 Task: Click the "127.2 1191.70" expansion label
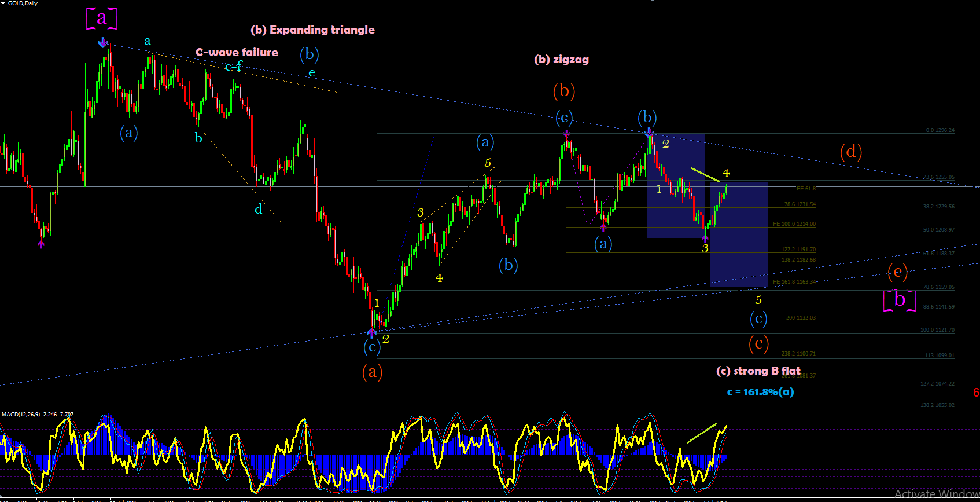798,250
